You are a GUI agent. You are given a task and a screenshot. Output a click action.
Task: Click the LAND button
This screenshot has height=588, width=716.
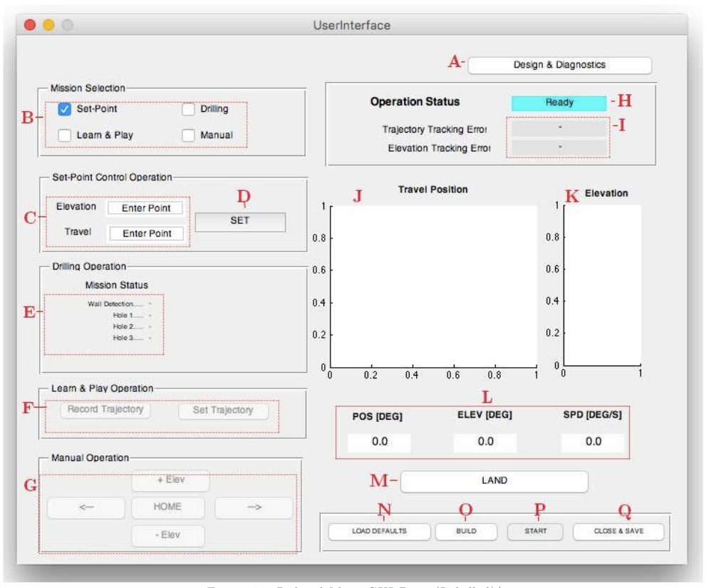pyautogui.click(x=494, y=481)
